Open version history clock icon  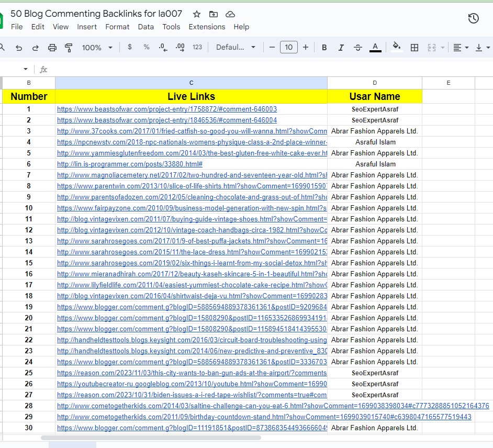(x=473, y=19)
